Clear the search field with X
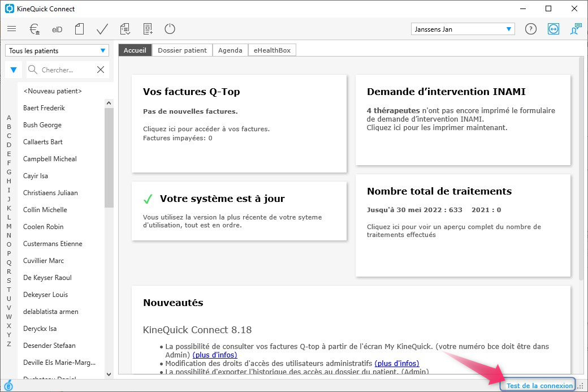Viewport: 588px width, 392px height. click(101, 70)
